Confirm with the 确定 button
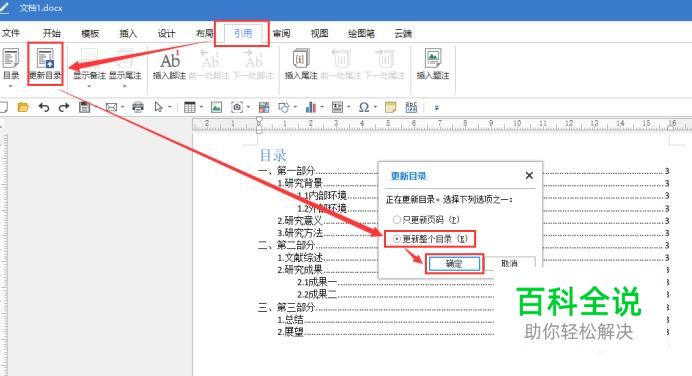The image size is (692, 376). (454, 263)
